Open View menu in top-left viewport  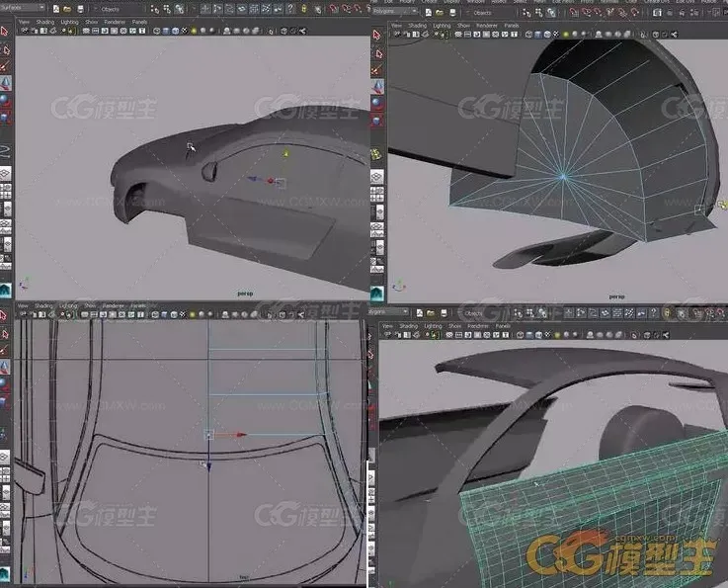24,22
